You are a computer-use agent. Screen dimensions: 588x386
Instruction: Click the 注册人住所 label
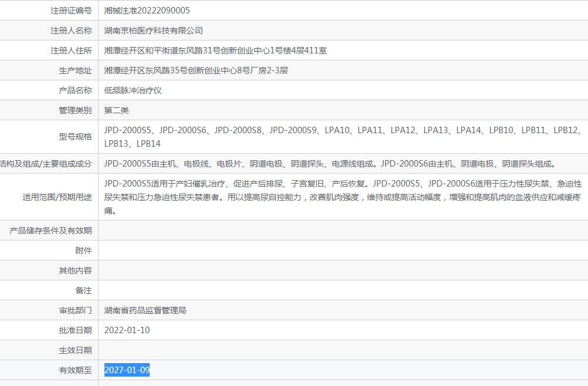71,50
